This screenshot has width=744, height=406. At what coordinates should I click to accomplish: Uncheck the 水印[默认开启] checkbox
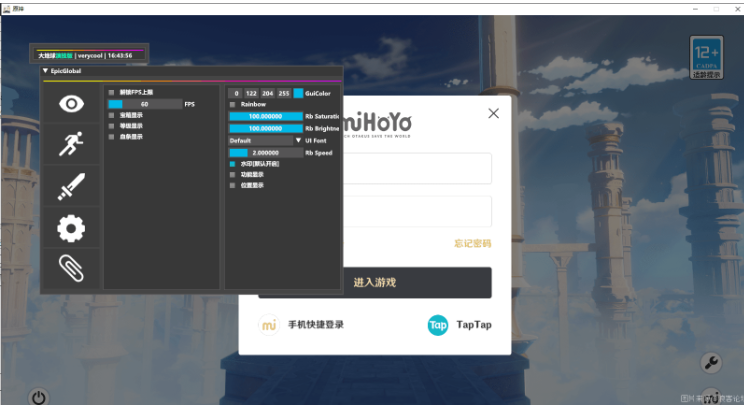click(x=233, y=163)
